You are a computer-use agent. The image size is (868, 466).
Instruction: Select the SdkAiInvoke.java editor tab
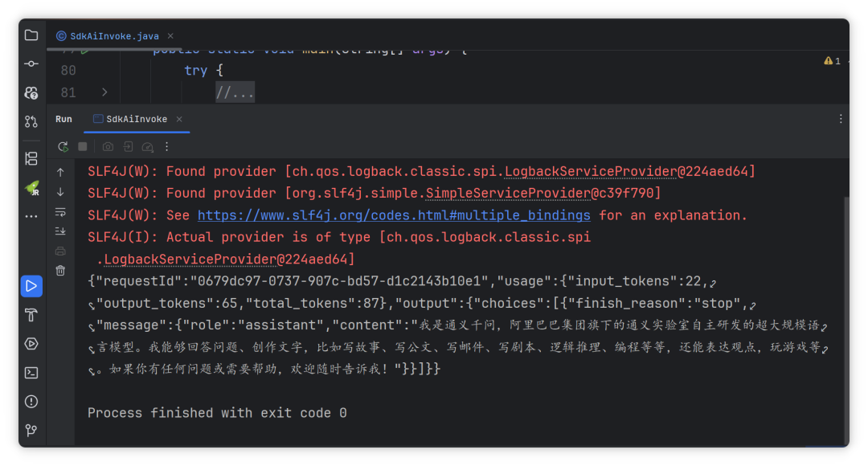[x=108, y=36]
